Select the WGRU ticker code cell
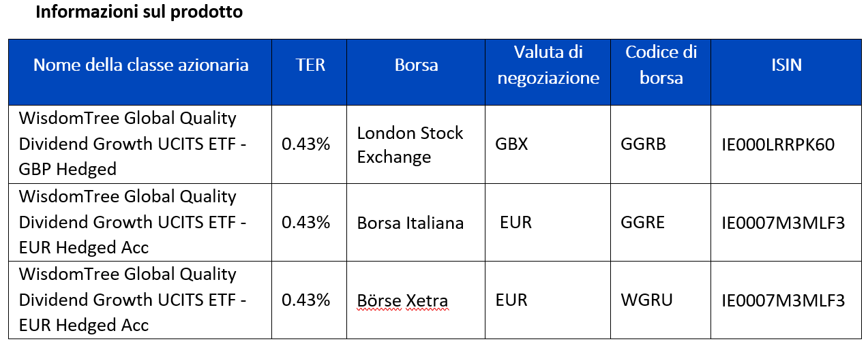868x346 pixels. click(661, 300)
